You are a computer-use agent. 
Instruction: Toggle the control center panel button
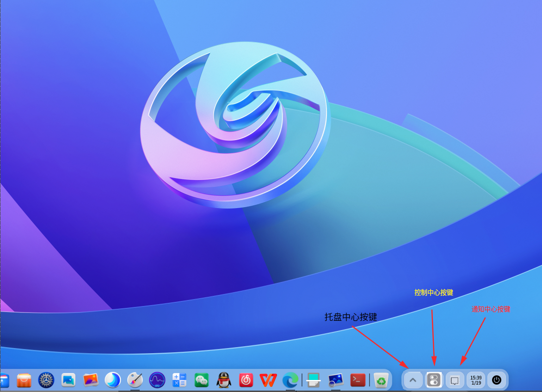(434, 380)
